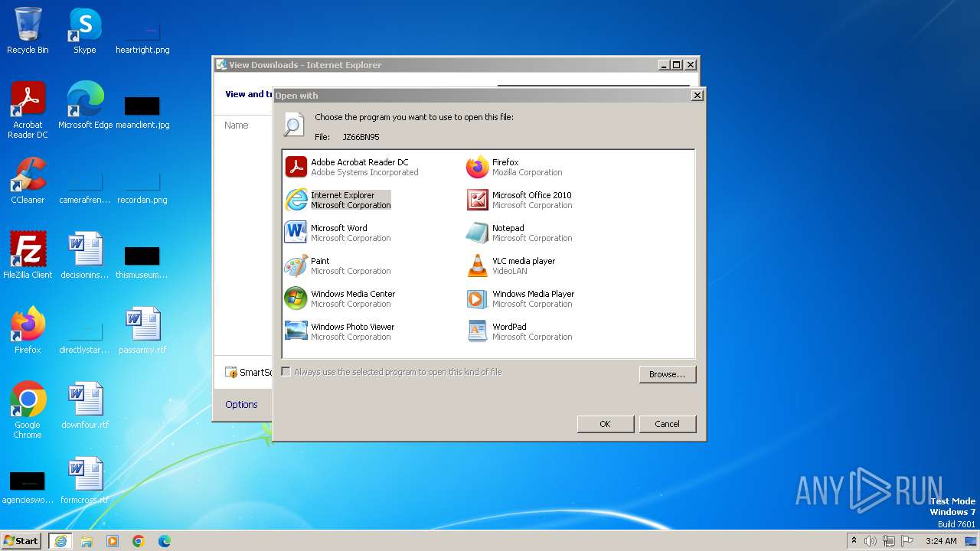Open Windows Media Player taskbar icon
This screenshot has width=980, height=551.
[113, 541]
